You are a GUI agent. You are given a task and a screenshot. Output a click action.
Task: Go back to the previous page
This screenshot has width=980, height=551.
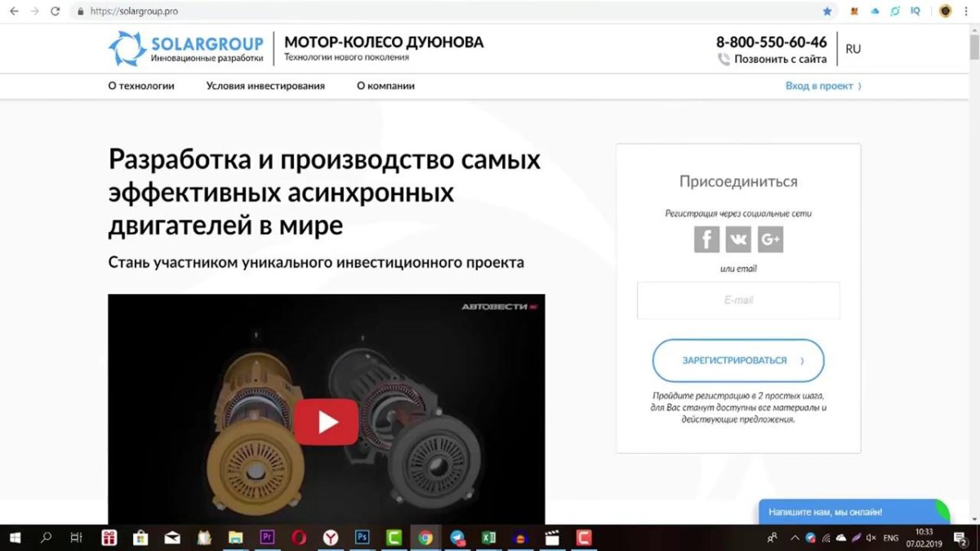click(14, 11)
